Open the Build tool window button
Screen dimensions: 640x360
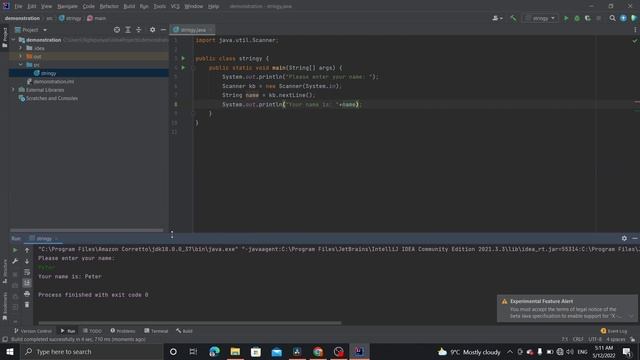(x=184, y=331)
